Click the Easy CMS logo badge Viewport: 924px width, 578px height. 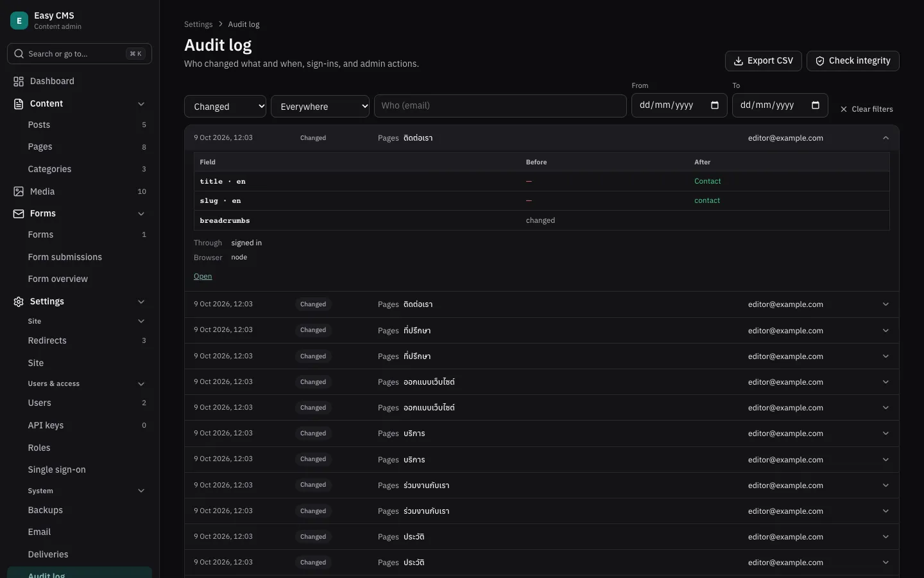point(19,21)
